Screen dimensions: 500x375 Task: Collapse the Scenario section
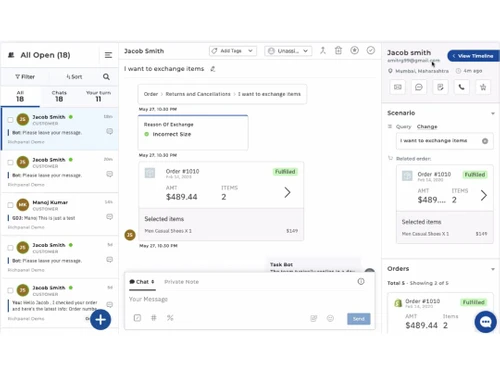pyautogui.click(x=493, y=113)
